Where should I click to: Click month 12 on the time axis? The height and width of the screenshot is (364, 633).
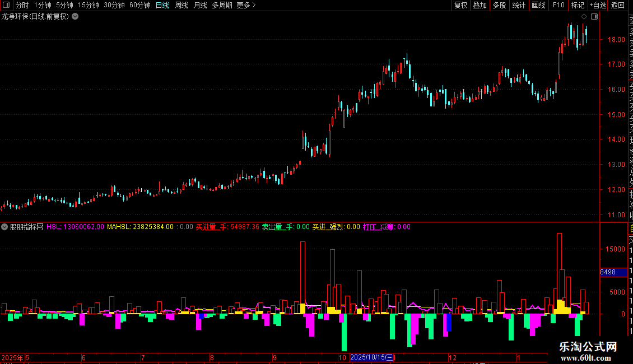[453, 357]
